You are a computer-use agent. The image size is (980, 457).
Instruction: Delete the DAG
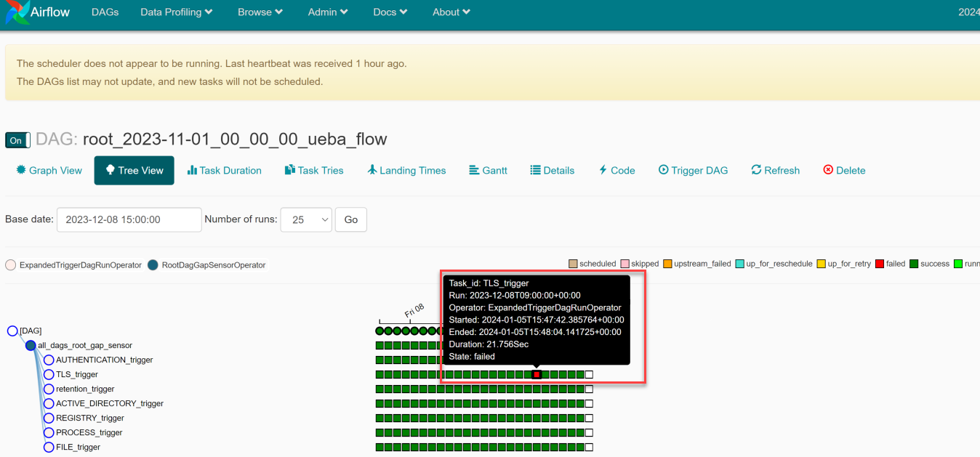pyautogui.click(x=844, y=171)
